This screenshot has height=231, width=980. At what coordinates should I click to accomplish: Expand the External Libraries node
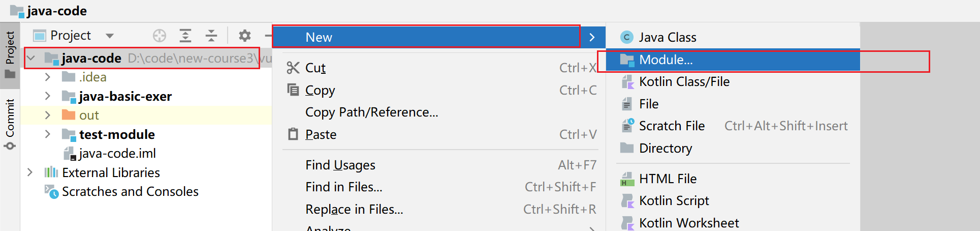point(30,172)
